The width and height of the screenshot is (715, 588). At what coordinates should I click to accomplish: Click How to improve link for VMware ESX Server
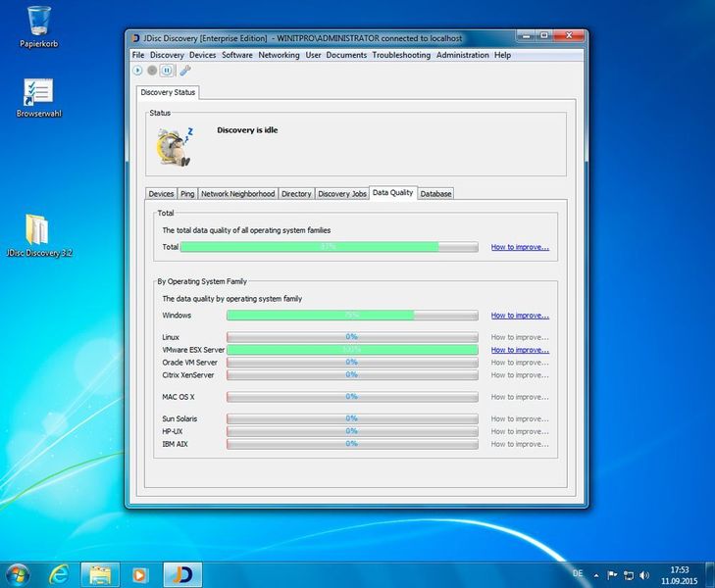[520, 350]
